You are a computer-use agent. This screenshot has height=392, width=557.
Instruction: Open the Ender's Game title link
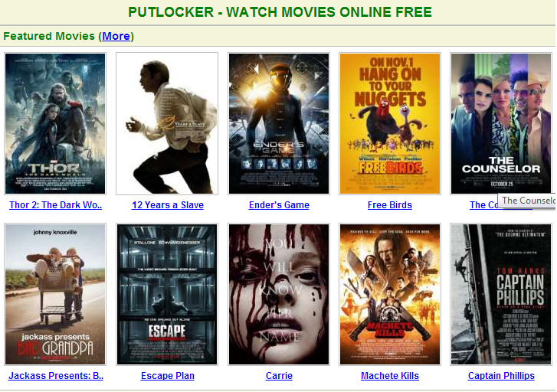pyautogui.click(x=279, y=205)
